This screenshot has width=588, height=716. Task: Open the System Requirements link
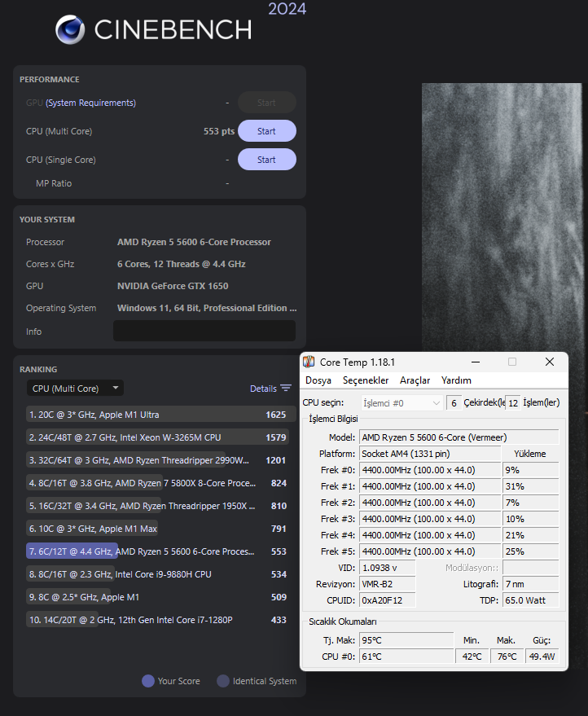[x=90, y=103]
